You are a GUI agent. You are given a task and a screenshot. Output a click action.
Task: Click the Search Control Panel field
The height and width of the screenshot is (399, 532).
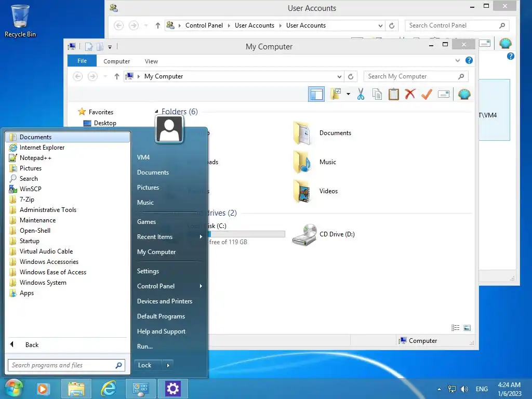pyautogui.click(x=457, y=25)
